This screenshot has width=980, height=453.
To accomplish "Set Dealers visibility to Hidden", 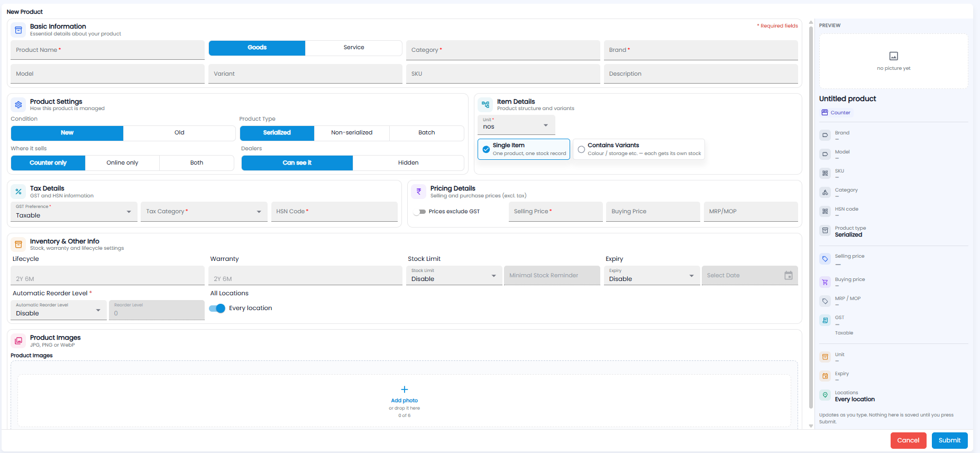I will 408,163.
